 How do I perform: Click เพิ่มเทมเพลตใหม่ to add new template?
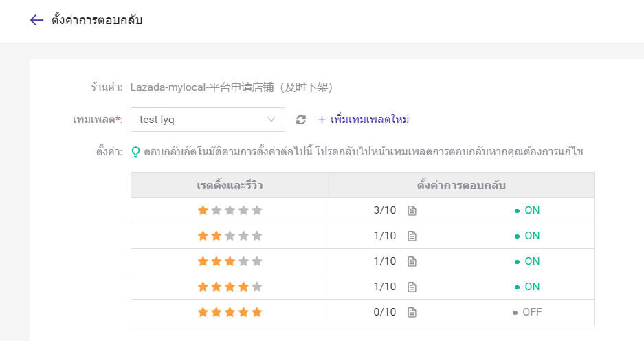pos(364,120)
